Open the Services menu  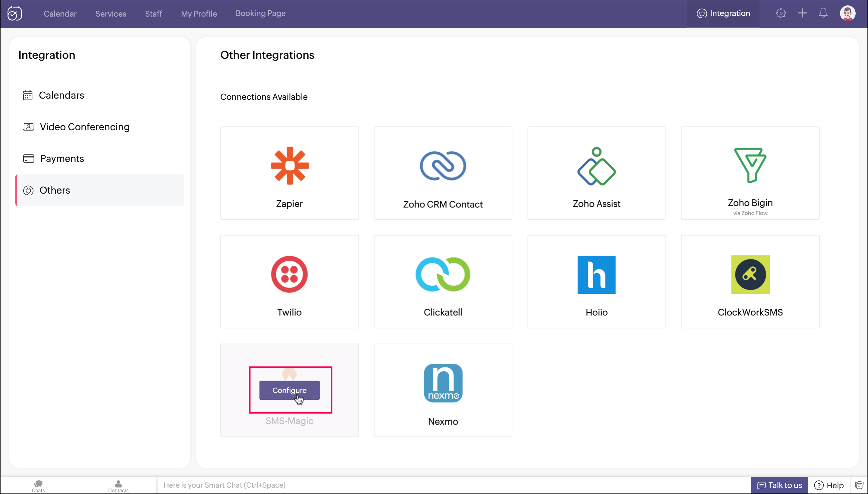pyautogui.click(x=111, y=14)
